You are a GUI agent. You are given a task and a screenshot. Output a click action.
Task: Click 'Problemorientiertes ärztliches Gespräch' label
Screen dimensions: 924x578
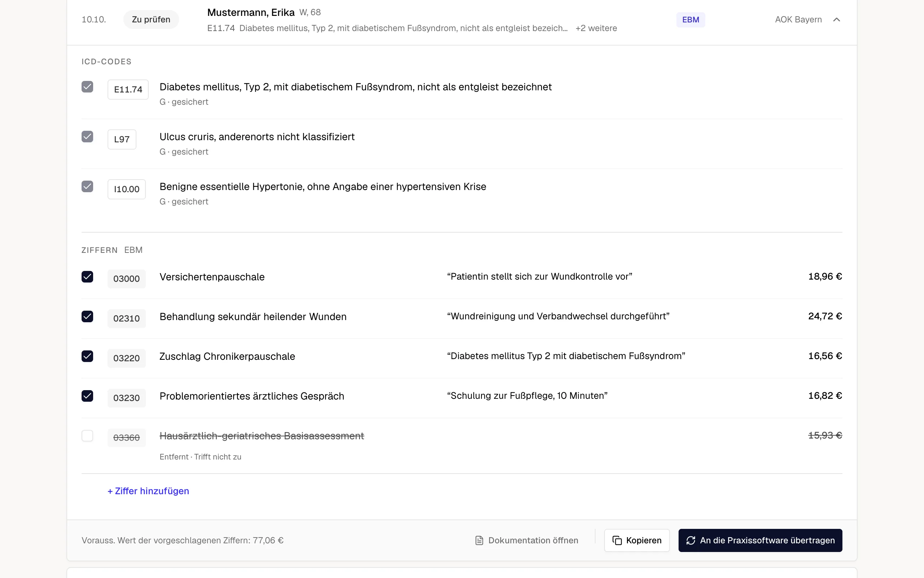tap(252, 396)
